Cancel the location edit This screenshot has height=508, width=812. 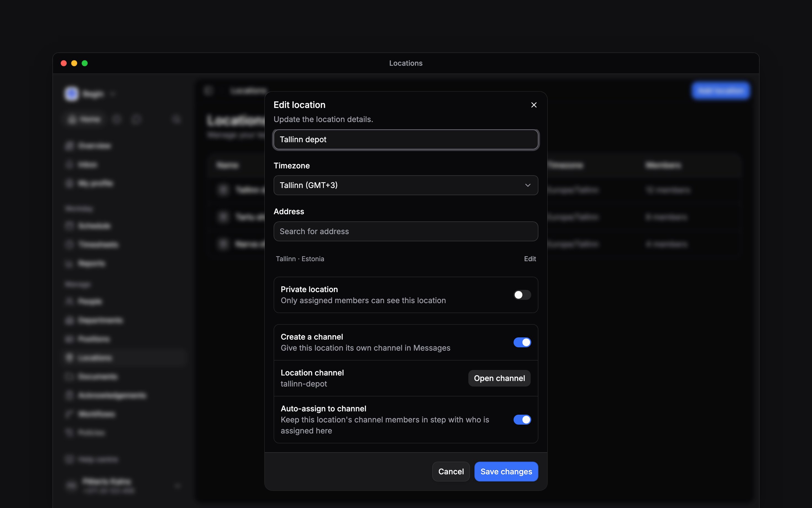point(451,471)
